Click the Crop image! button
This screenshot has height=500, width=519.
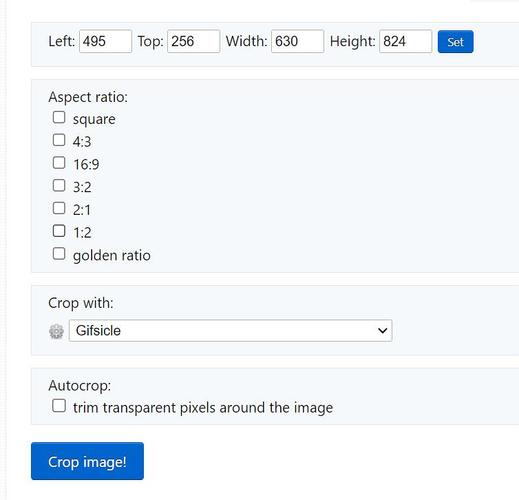[87, 461]
